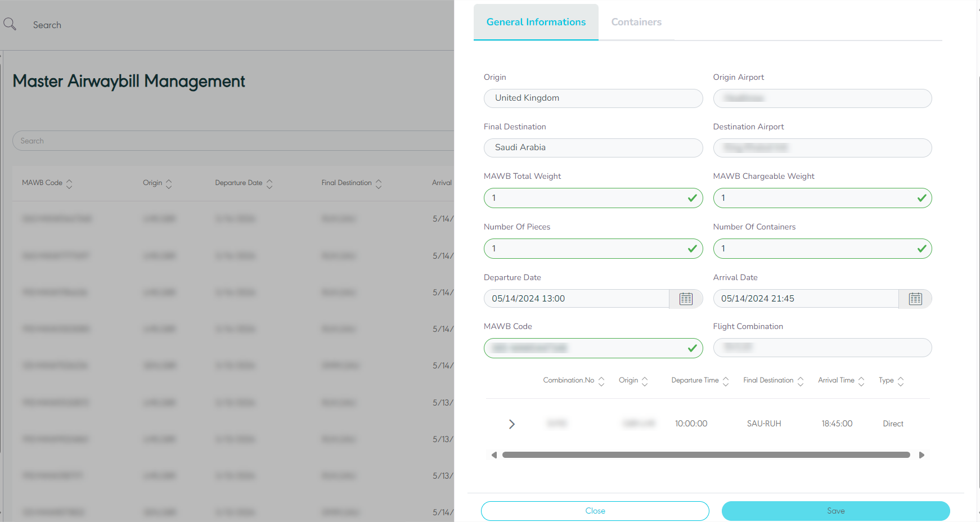Screen dimensions: 980x522
Task: Open the Departure Date calendar picker
Action: pos(686,299)
